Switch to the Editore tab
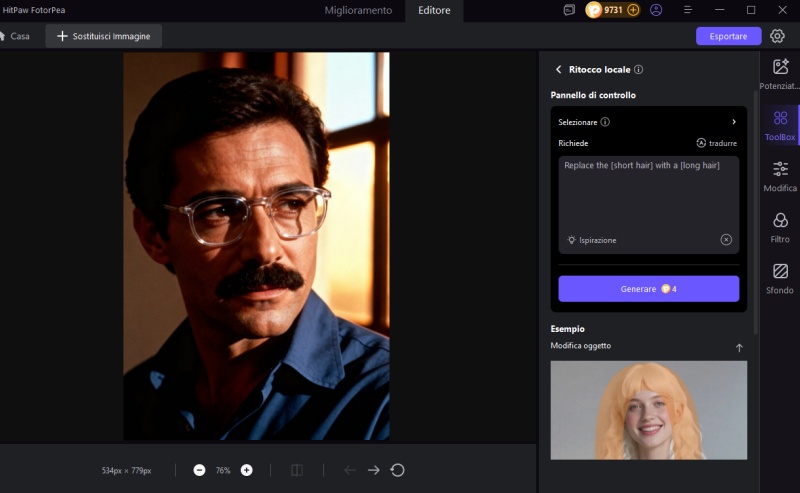The height and width of the screenshot is (493, 800). click(x=434, y=10)
